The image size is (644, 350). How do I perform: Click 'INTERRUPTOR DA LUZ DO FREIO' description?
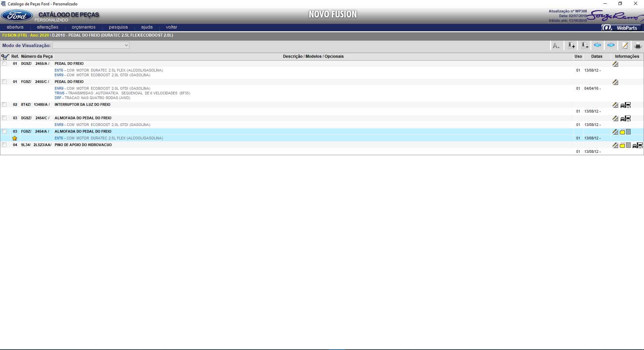click(83, 104)
